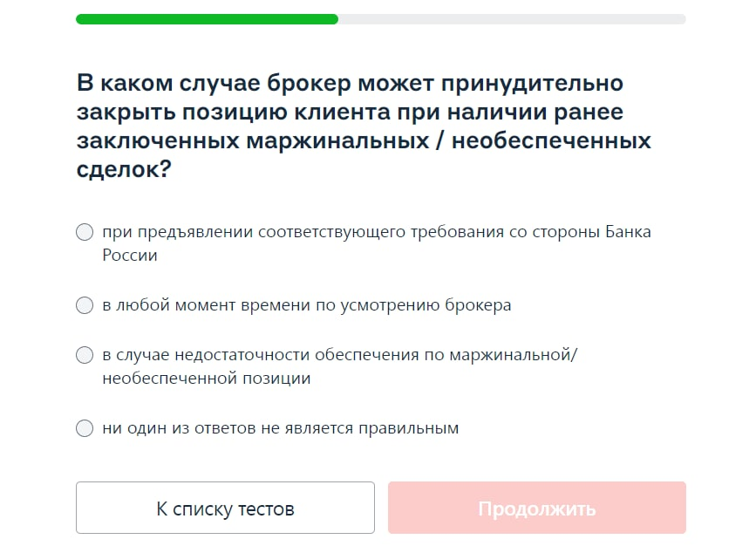Screen dimensions: 756x553
Task: Select the radio button for the Банка России requirement answer
Action: point(85,232)
